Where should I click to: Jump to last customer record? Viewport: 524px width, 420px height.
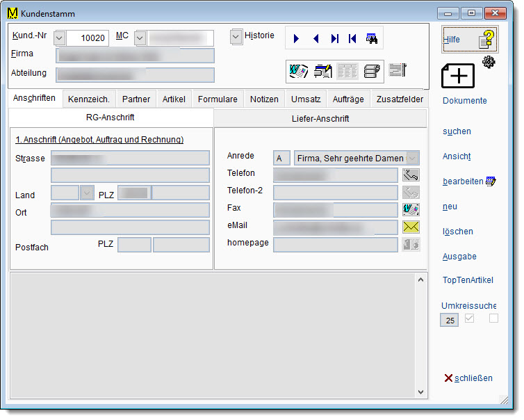coord(334,39)
